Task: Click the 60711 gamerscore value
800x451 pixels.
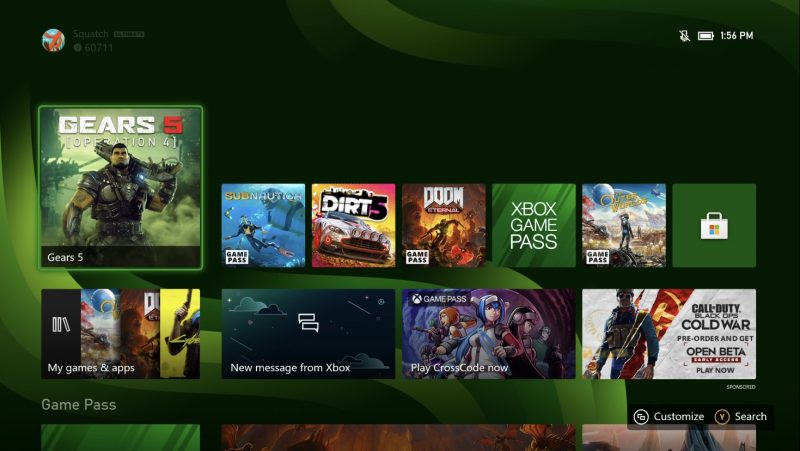Action: [98, 47]
